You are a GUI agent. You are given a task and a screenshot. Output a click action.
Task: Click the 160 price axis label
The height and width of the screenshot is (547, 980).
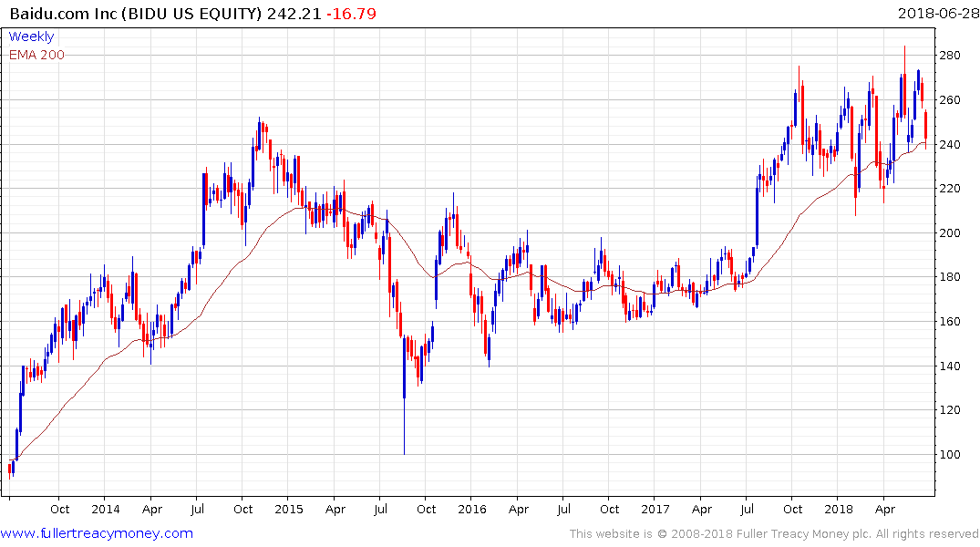tap(950, 321)
